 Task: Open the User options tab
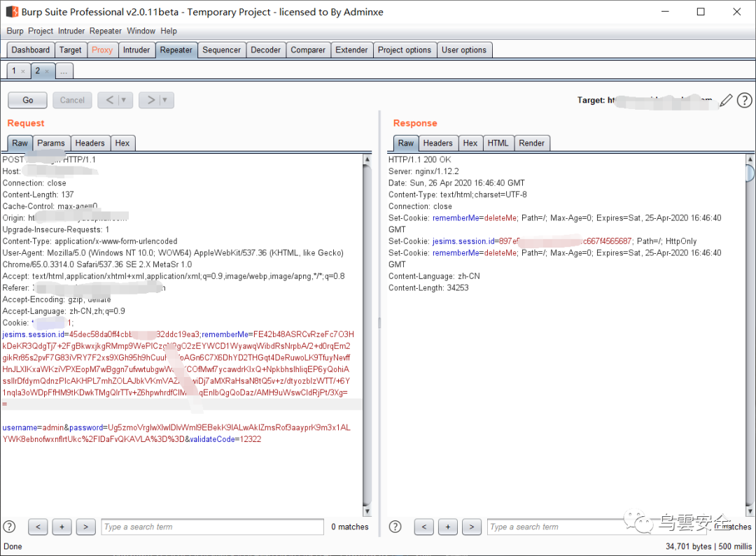[464, 50]
